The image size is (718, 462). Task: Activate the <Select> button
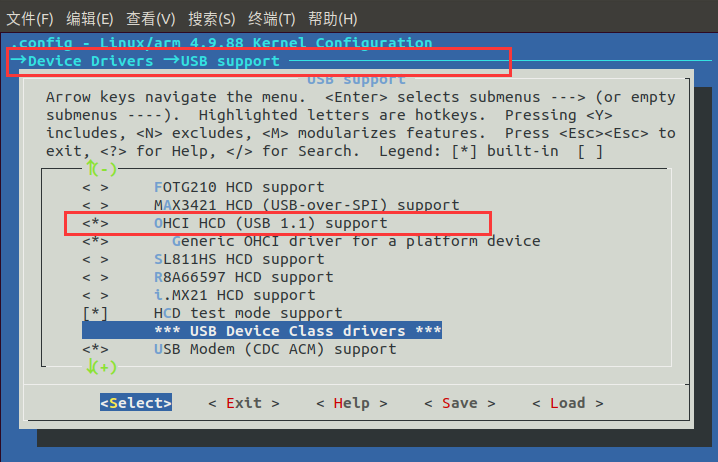tap(136, 402)
